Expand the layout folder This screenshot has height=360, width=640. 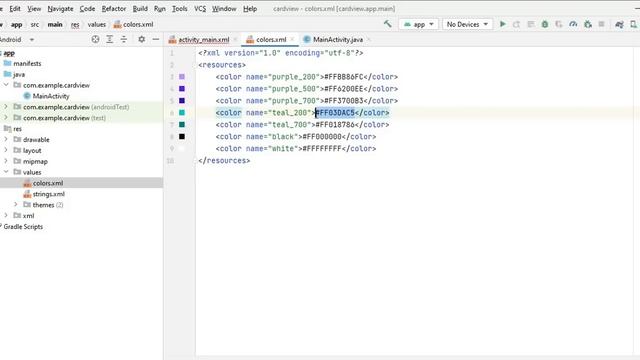[6, 150]
